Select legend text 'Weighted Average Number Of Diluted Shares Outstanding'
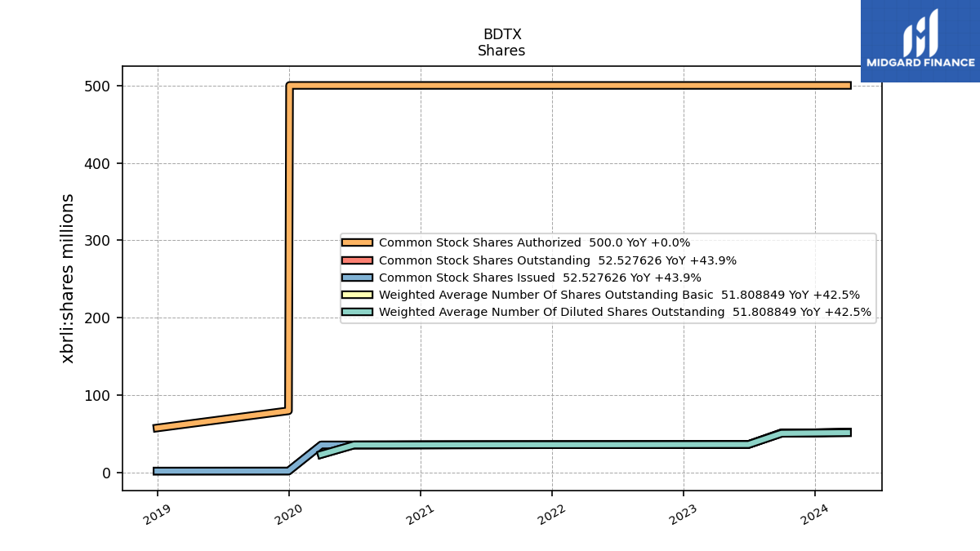This screenshot has width=980, height=551. [x=551, y=312]
